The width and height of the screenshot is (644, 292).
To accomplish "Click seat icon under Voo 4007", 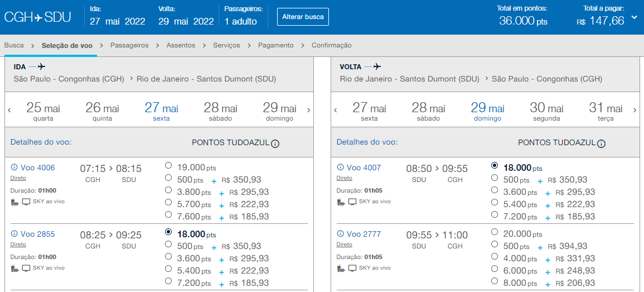I will click(341, 202).
